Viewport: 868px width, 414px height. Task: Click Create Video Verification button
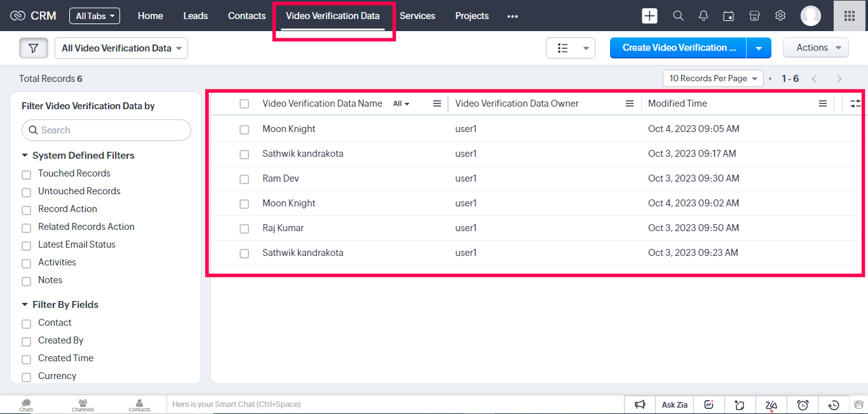tap(678, 48)
